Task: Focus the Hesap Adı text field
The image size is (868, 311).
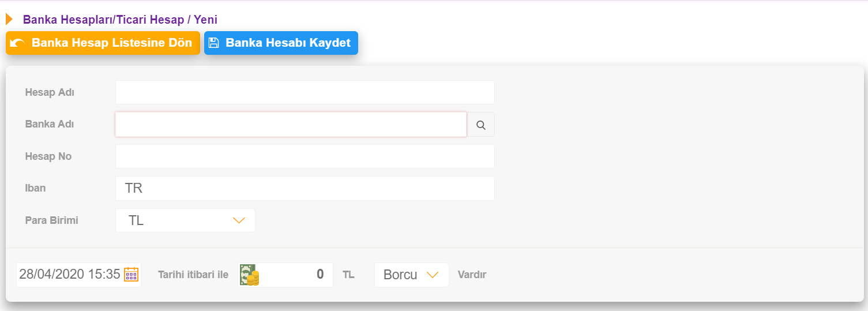Action: pos(305,92)
